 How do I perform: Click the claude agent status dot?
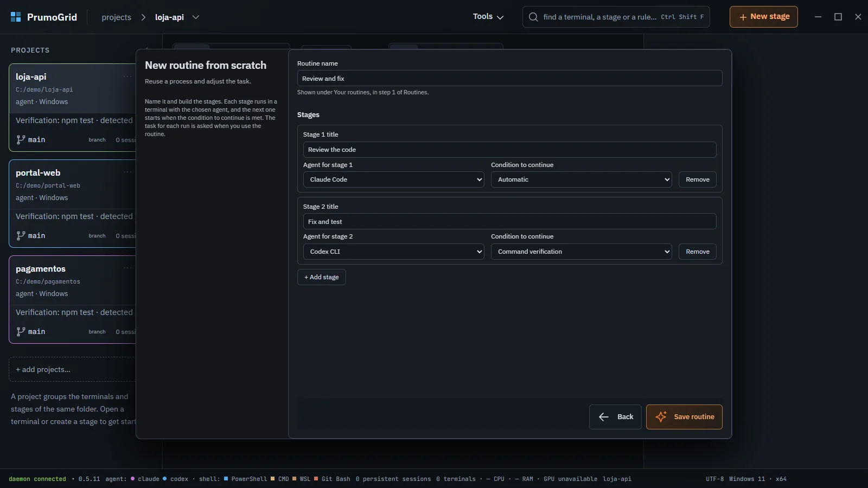(x=132, y=479)
